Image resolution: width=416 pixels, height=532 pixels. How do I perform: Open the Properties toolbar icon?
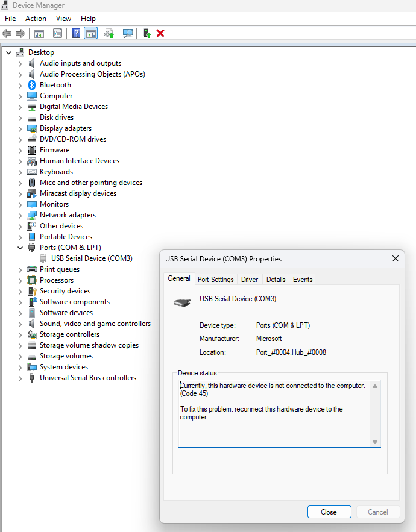click(x=58, y=33)
